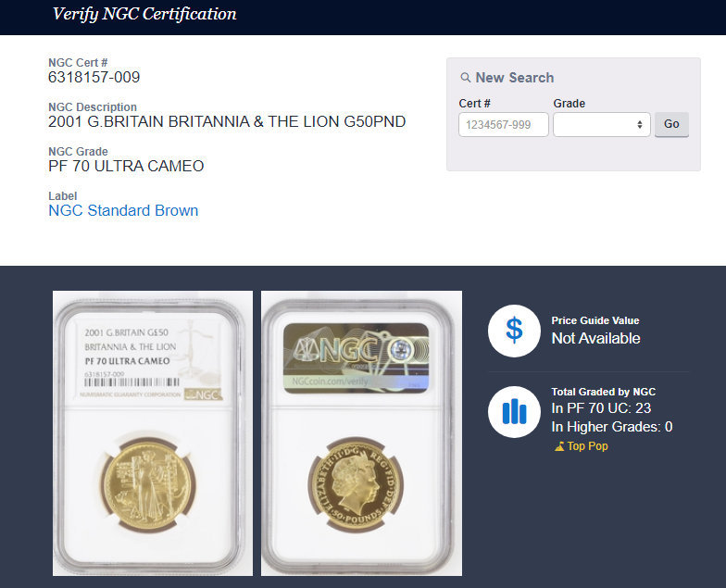Click the barcode on the front slab label

[x=131, y=382]
